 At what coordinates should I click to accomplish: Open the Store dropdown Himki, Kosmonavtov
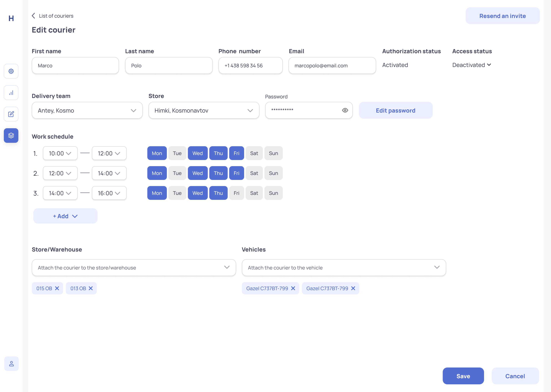[204, 110]
